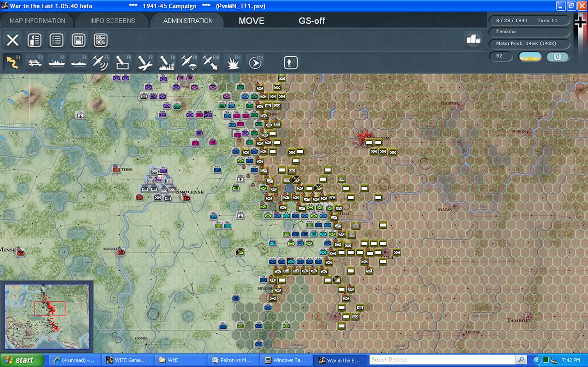The width and height of the screenshot is (588, 367).
Task: Open the Windows Ta... taskbar item
Action: [285, 360]
